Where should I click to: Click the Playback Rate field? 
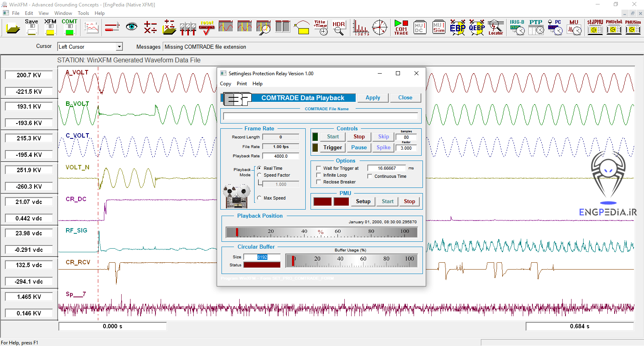[281, 156]
